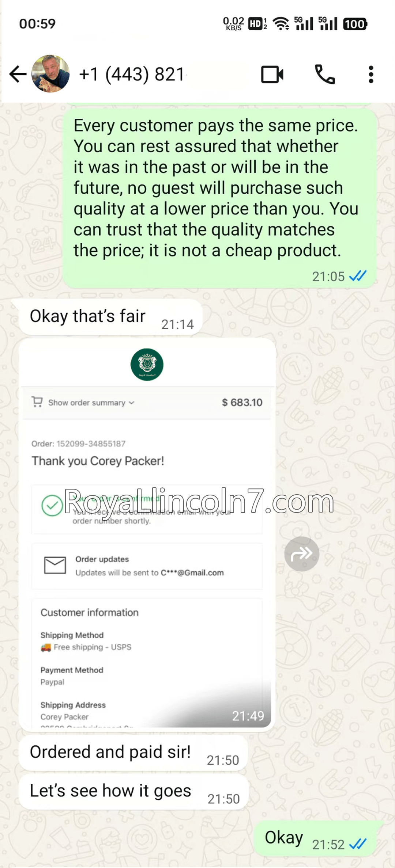395x868 pixels.
Task: Select the 'Okay that's fair' message
Action: pyautogui.click(x=110, y=317)
